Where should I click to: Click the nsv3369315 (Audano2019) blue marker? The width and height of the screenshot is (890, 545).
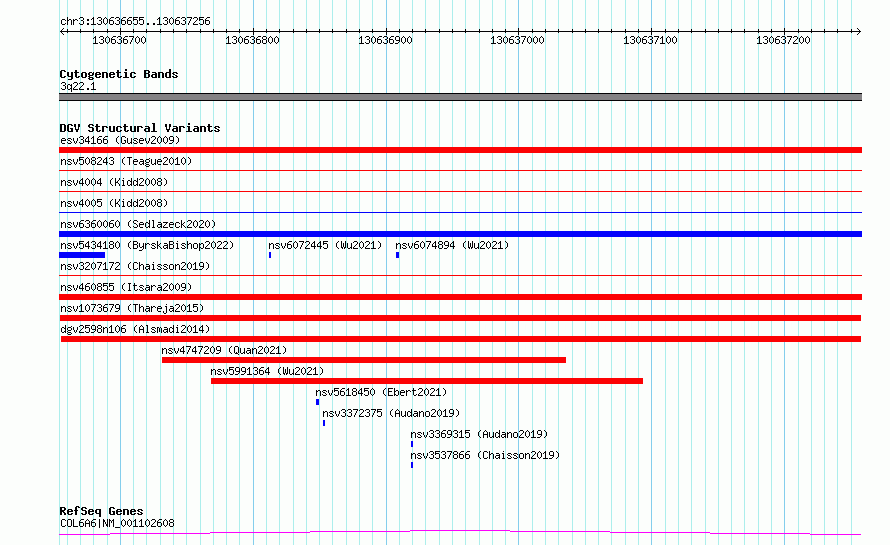412,444
